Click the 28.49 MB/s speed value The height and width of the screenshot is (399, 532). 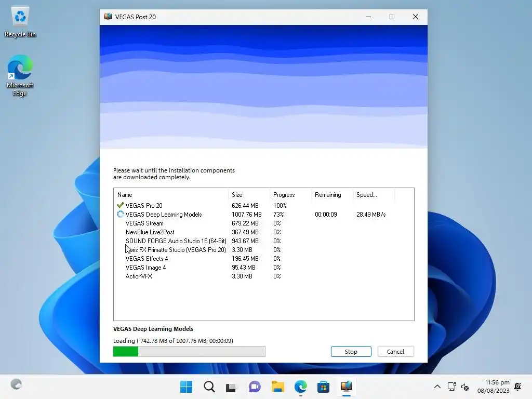(371, 215)
